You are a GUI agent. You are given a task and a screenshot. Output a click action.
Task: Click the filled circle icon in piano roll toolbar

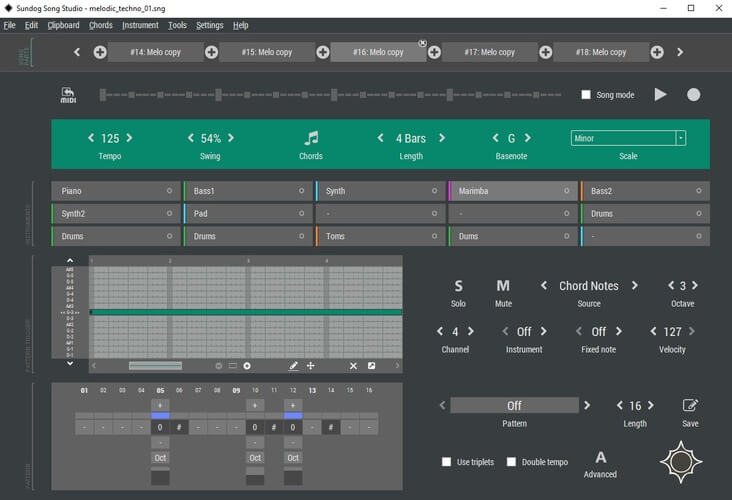[247, 366]
